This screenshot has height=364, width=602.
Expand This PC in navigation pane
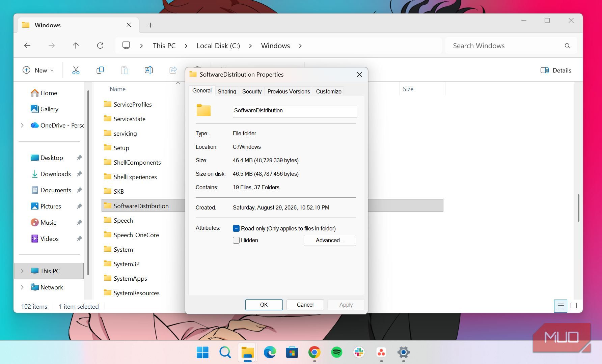22,271
